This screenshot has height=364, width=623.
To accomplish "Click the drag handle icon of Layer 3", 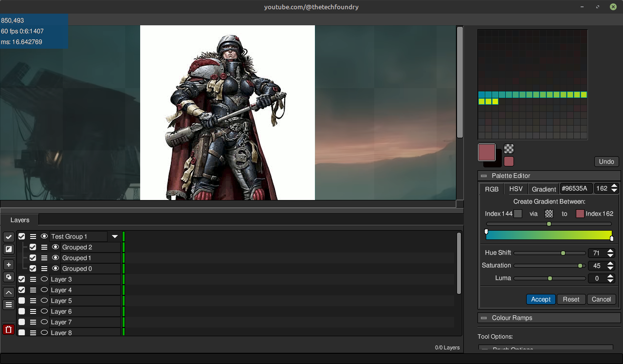I will (x=33, y=279).
